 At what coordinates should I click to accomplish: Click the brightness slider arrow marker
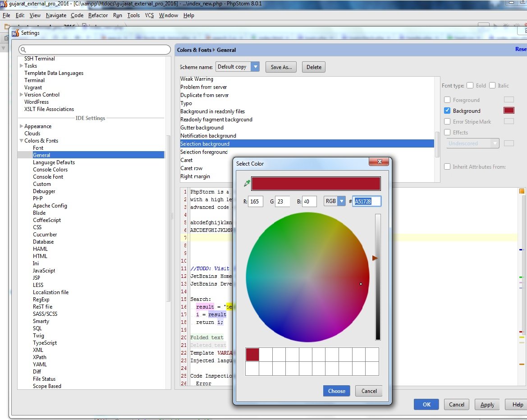pos(375,258)
